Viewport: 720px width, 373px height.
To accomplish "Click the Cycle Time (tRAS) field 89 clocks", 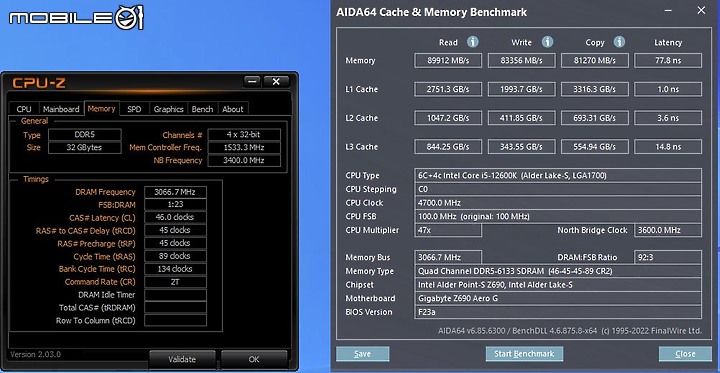I will 175,256.
